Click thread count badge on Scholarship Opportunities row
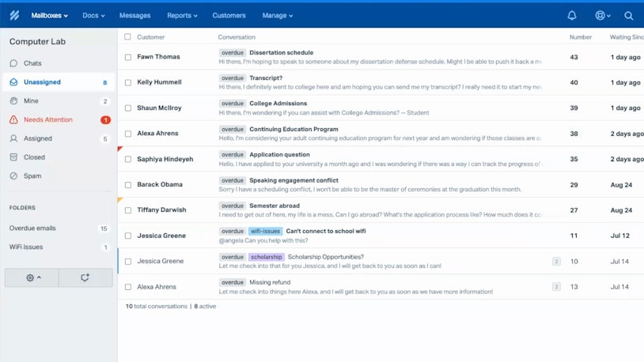 click(556, 262)
